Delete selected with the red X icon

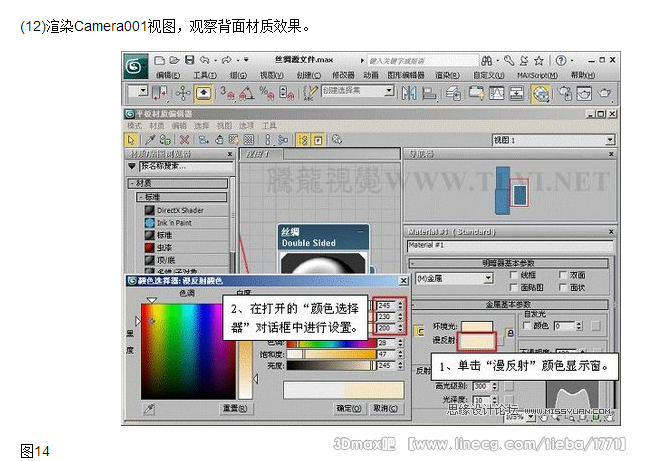184,140
